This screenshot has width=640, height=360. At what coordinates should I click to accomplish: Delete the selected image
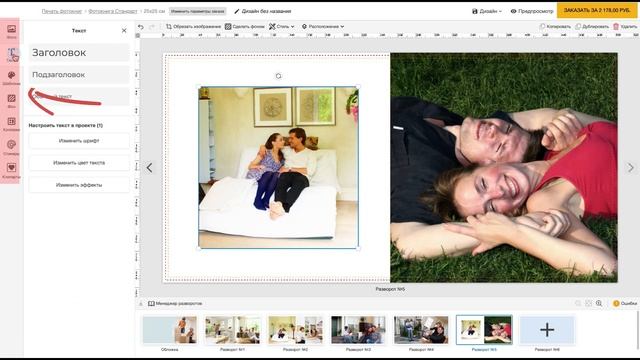625,27
